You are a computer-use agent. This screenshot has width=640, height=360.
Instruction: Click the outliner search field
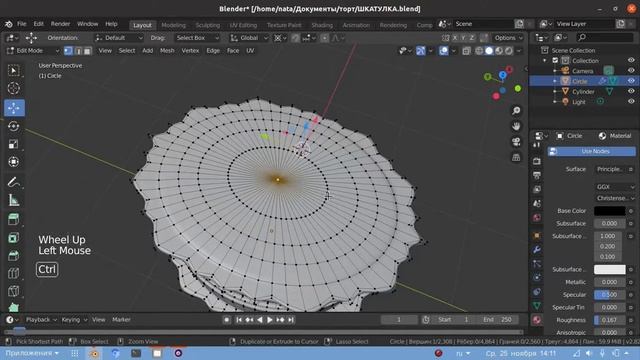[x=604, y=38]
